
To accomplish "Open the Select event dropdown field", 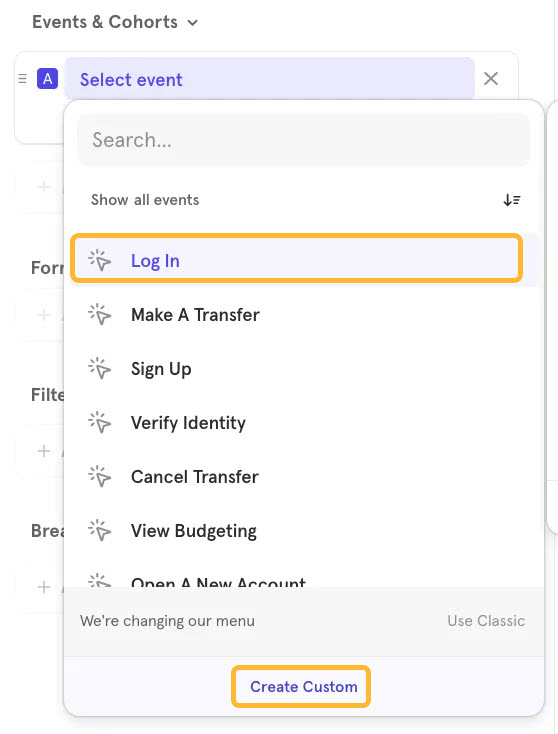I will [x=270, y=79].
